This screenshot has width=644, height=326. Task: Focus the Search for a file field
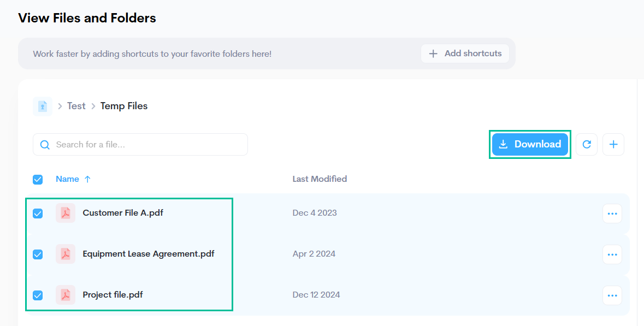tap(147, 145)
